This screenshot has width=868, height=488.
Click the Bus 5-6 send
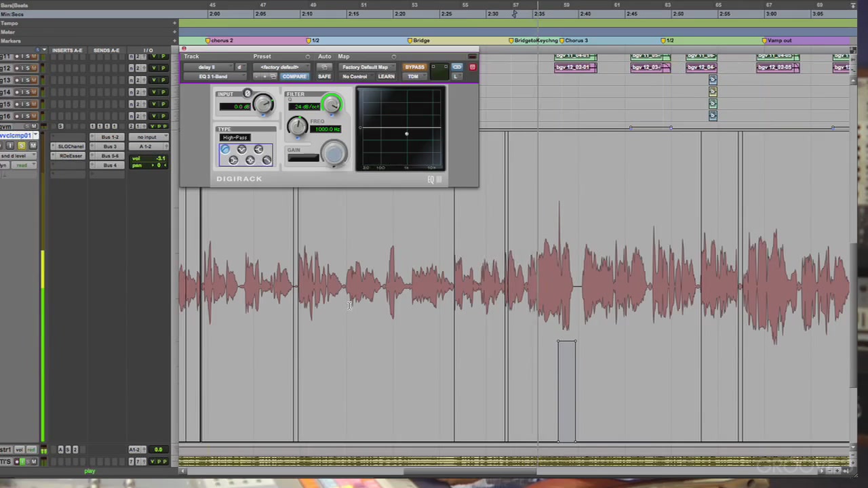click(x=107, y=156)
